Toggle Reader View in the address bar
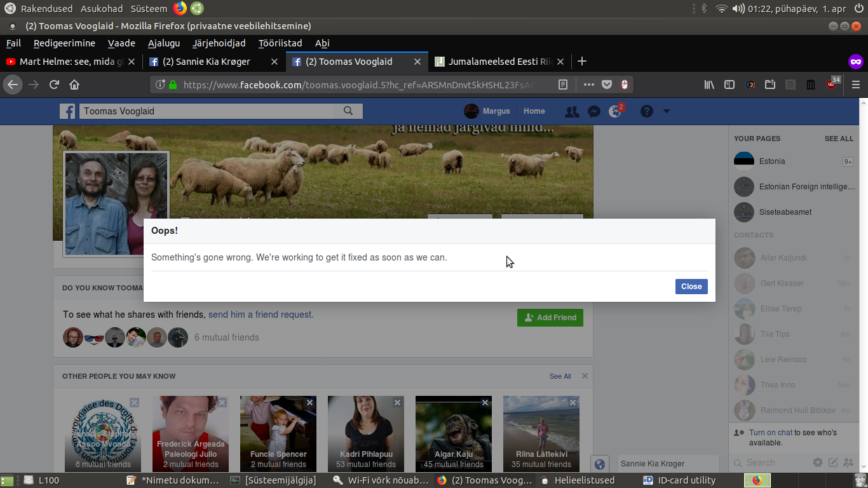The image size is (868, 488). pyautogui.click(x=562, y=85)
